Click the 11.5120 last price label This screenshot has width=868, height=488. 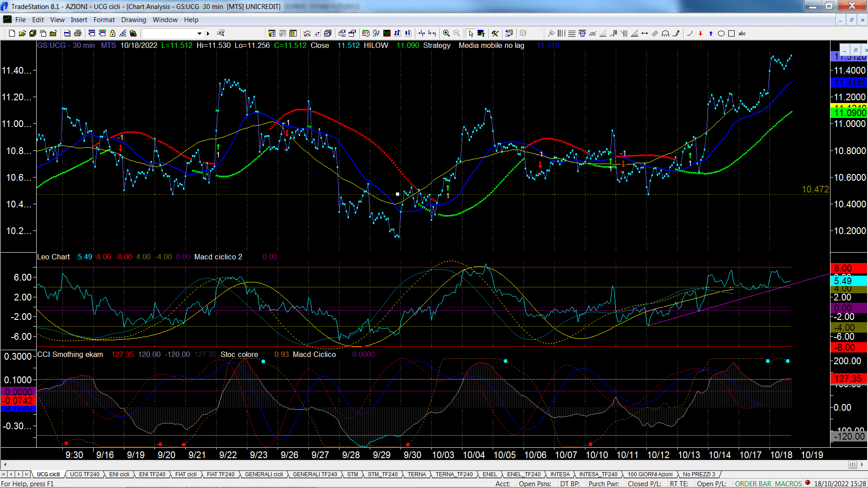pos(849,57)
